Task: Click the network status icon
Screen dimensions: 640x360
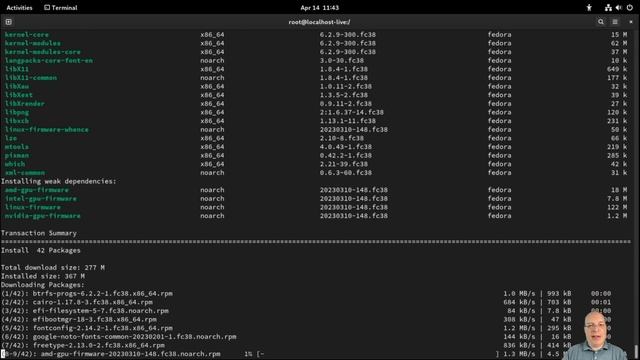Action: (608, 8)
